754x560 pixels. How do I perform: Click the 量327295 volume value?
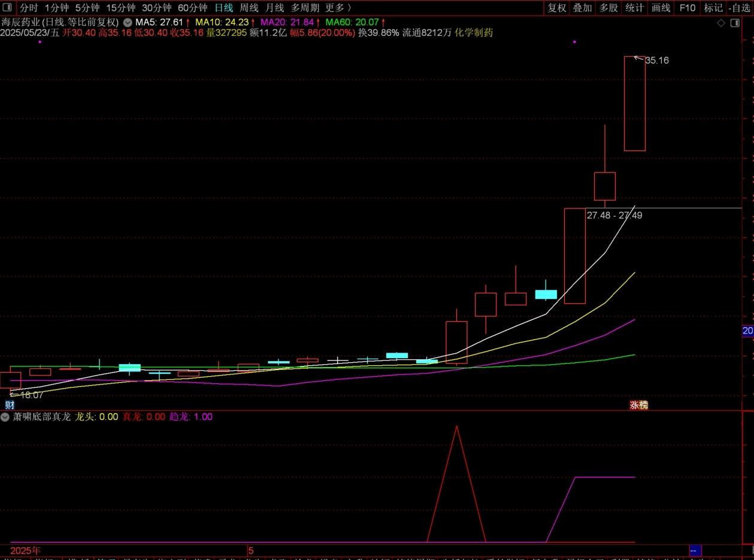[226, 33]
